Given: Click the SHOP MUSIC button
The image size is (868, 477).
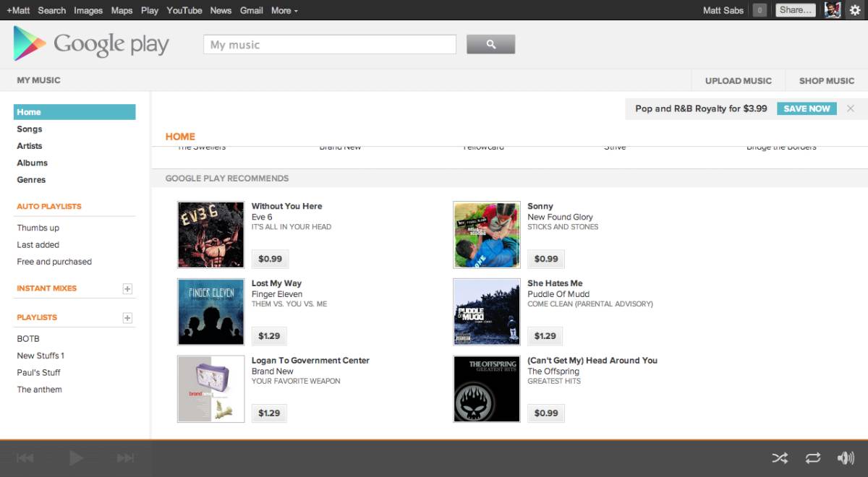Looking at the screenshot, I should (827, 81).
